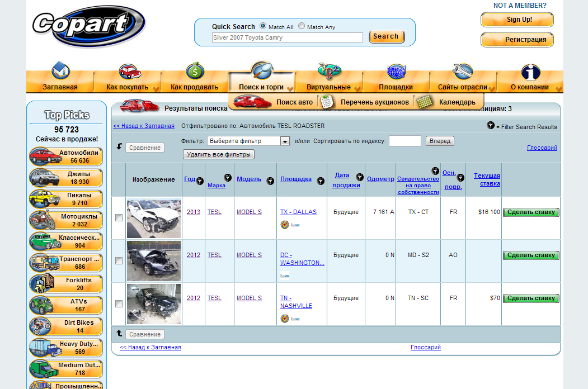Viewport: 588px width, 389px height.
Task: Open the 2012 DC Washington car thumbnail
Action: point(154,261)
